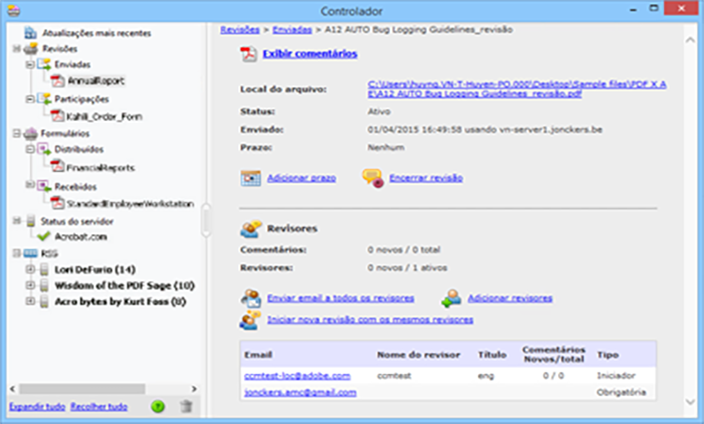704x424 pixels.
Task: Collapse the Revisões tree node
Action: click(x=17, y=49)
